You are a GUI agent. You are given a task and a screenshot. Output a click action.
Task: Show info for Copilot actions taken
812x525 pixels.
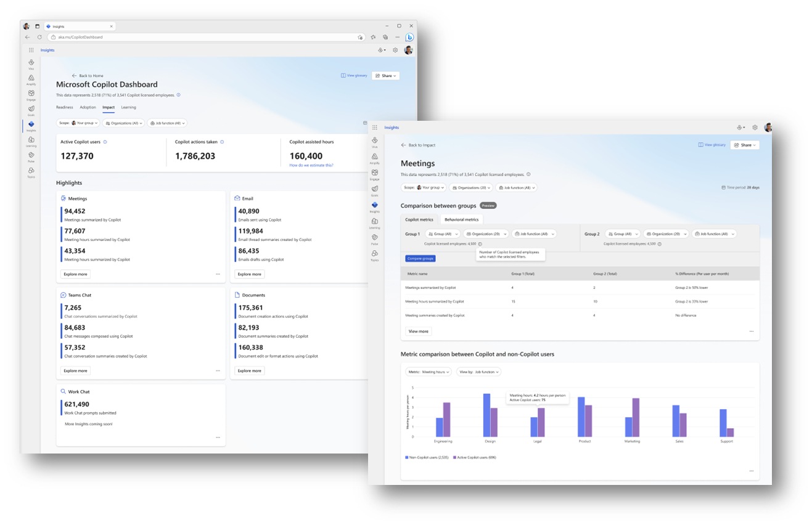[x=222, y=142]
